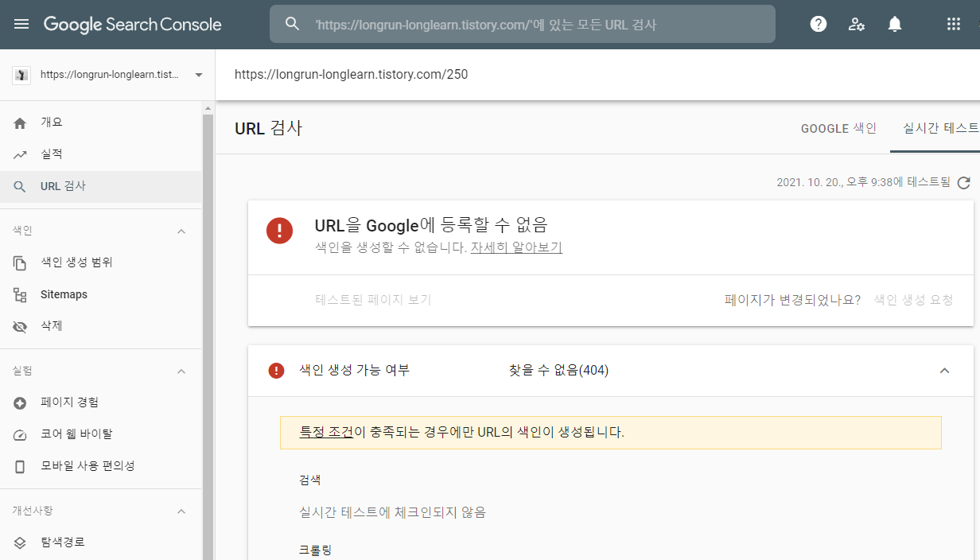Viewport: 980px width, 560px height.
Task: Open the property selector dropdown arrow
Action: pyautogui.click(x=198, y=75)
